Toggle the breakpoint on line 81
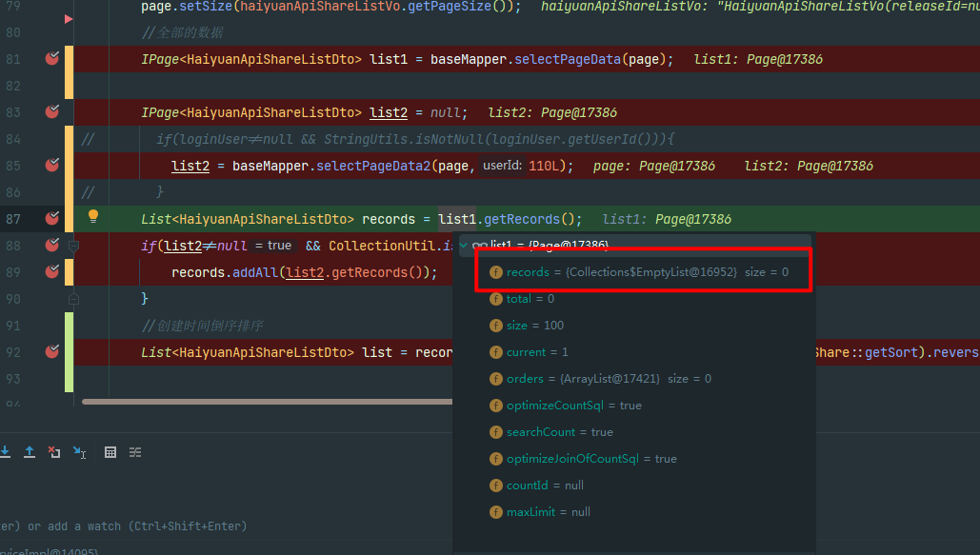Screen dimensions: 980x555 coord(51,59)
